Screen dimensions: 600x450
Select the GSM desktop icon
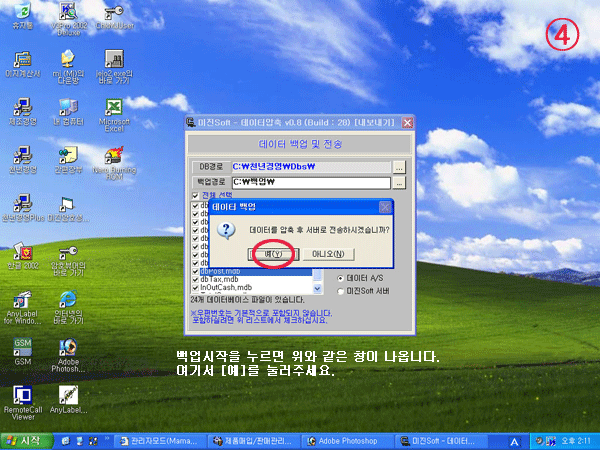pyautogui.click(x=23, y=351)
